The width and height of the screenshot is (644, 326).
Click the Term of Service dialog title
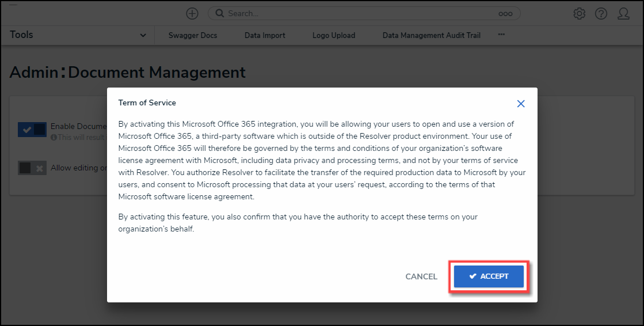click(147, 103)
